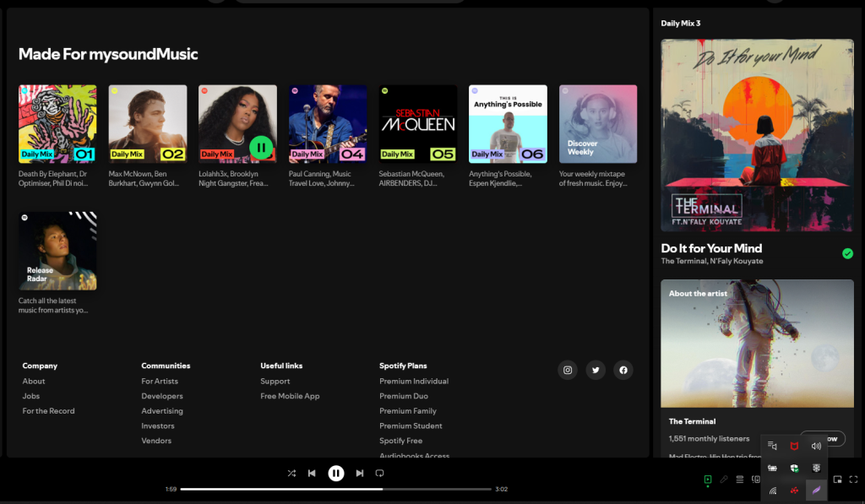Open the battery-plug device tray icon
This screenshot has height=504, width=865.
(x=772, y=469)
